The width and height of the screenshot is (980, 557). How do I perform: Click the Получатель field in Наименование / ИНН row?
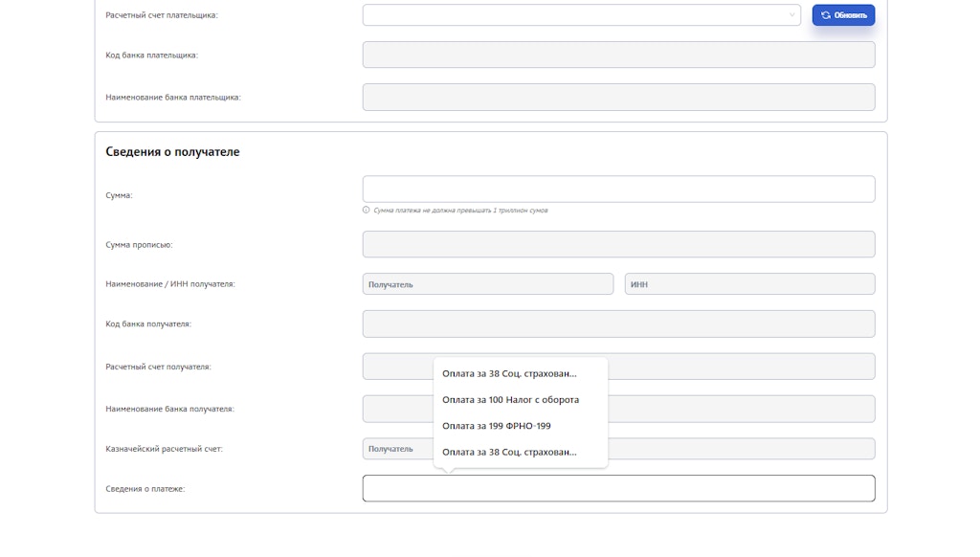[x=487, y=284]
